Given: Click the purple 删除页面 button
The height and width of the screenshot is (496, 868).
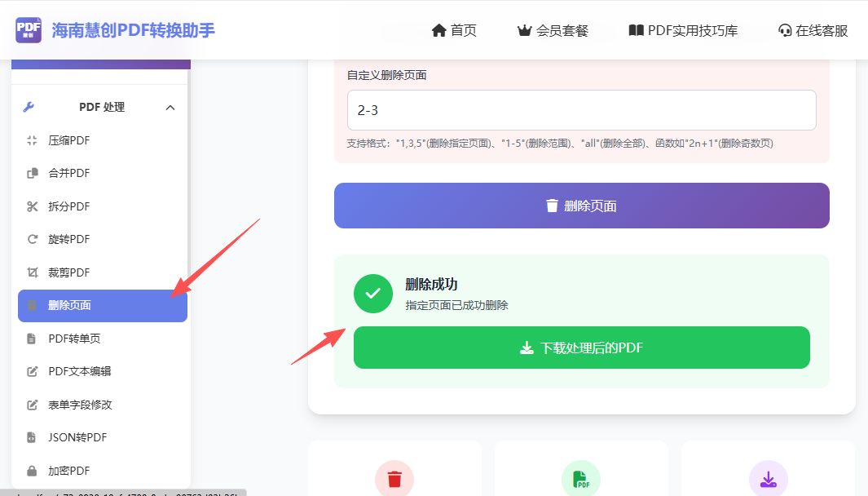Looking at the screenshot, I should [582, 206].
